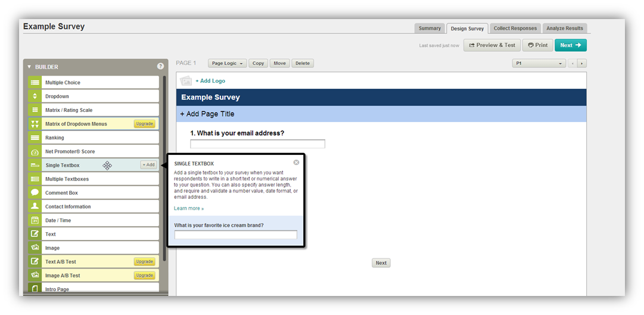Image resolution: width=644 pixels, height=315 pixels.
Task: Select the Multiple Textboxes item label
Action: point(67,179)
